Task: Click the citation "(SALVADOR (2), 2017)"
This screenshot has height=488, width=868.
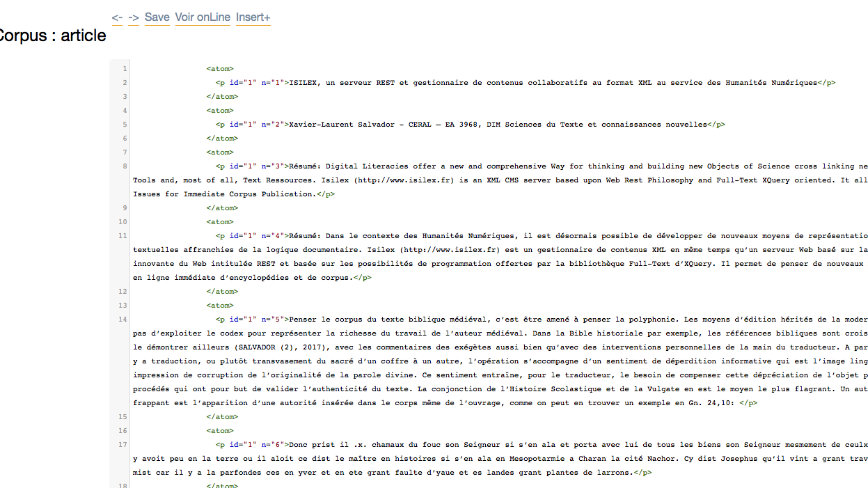Action: 283,347
